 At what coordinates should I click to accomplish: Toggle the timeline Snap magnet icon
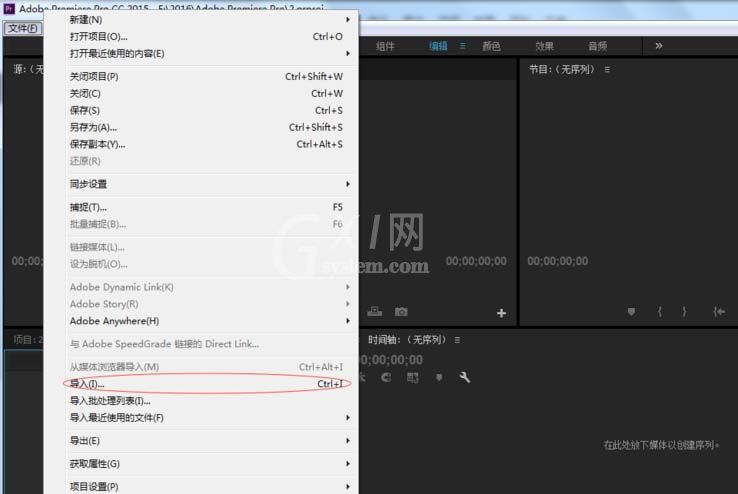coord(386,377)
